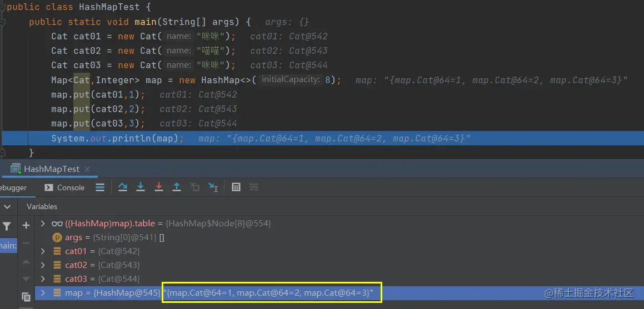
Task: Collapse main method via gutter fold marker
Action: [2, 22]
